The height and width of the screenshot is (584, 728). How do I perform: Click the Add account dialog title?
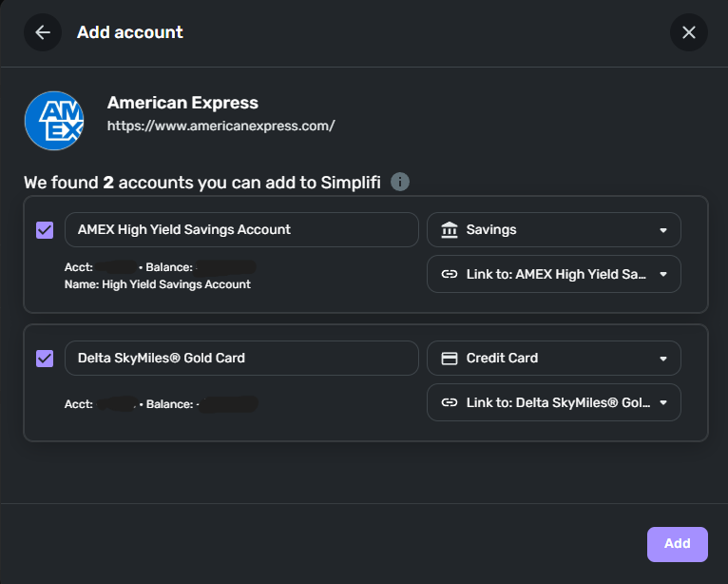(130, 32)
